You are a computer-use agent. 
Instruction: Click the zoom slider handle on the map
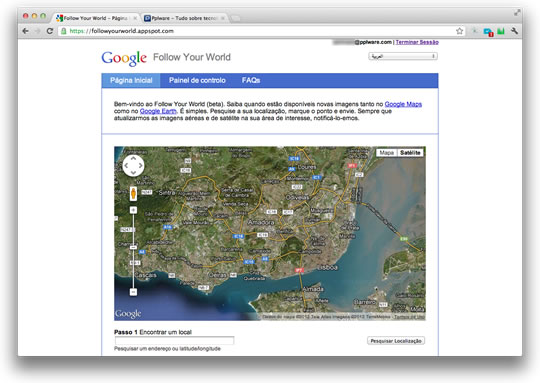pos(133,247)
